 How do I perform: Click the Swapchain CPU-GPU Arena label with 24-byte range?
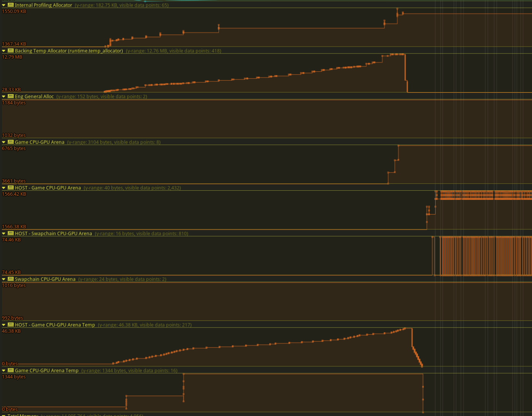pos(45,279)
